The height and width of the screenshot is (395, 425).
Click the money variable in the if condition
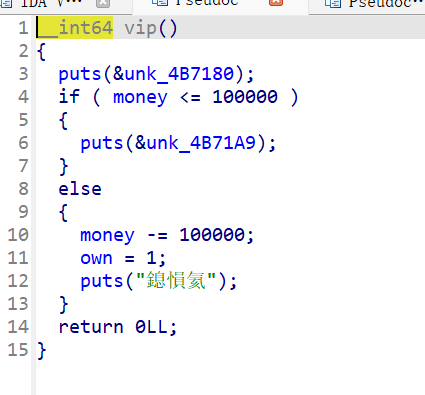point(140,98)
